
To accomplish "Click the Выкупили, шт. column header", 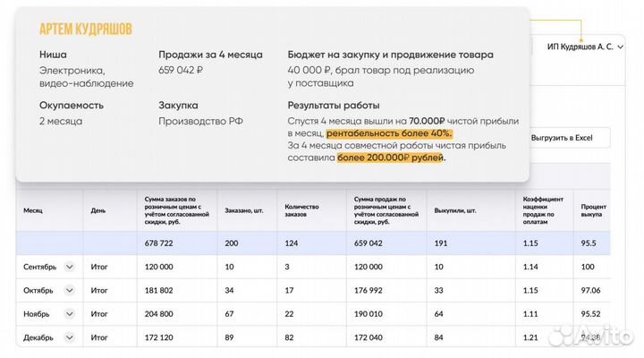I will pos(455,210).
